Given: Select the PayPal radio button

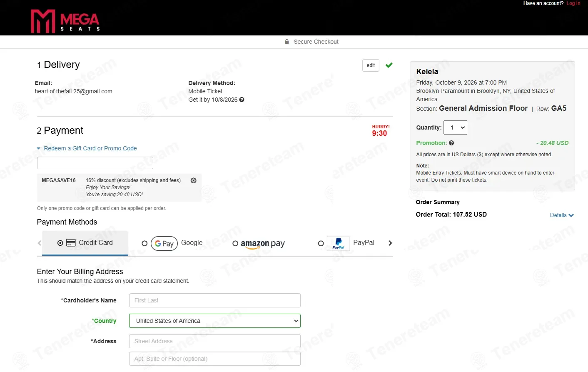Looking at the screenshot, I should 321,243.
